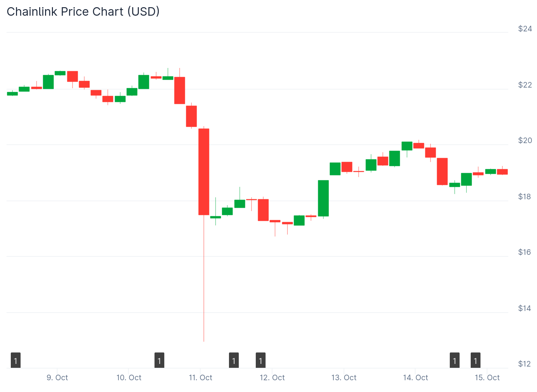
Task: Click the $12 price axis label
Action: click(525, 364)
